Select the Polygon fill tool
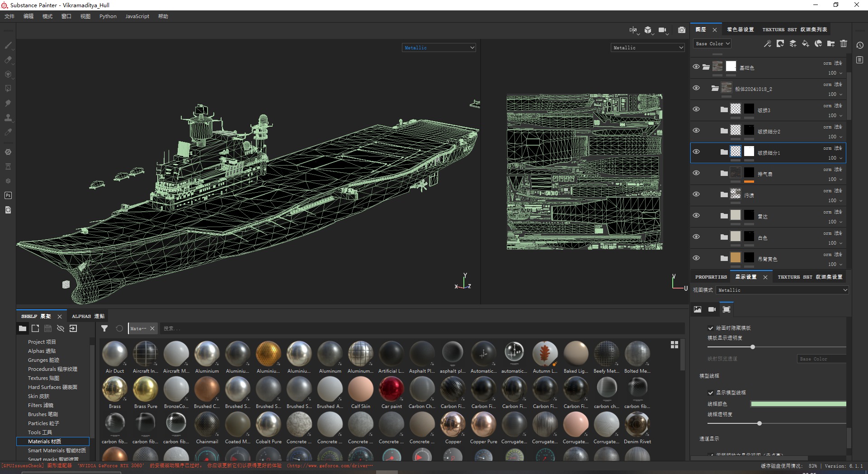Screen dimensions: 868x474 point(8,89)
